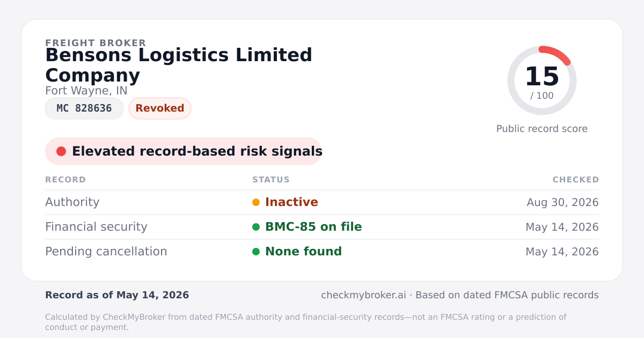Click the orange dot next to Inactive
644x338 pixels.
click(256, 202)
